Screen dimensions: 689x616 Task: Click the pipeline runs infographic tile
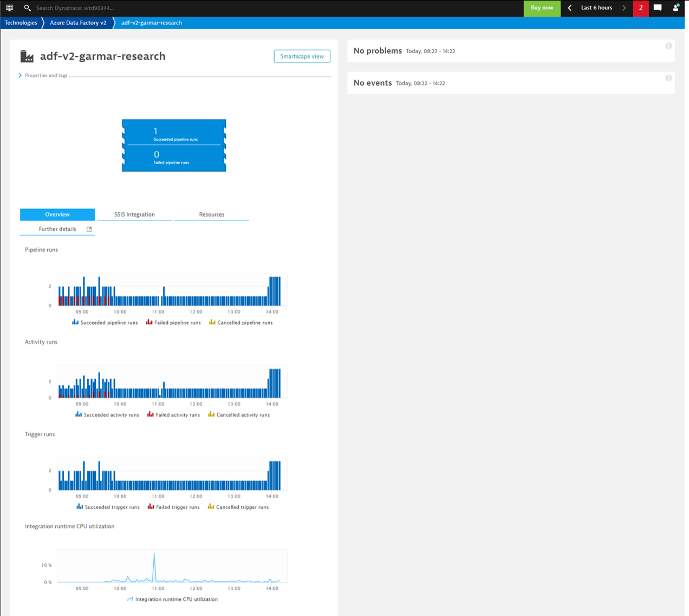pos(174,146)
